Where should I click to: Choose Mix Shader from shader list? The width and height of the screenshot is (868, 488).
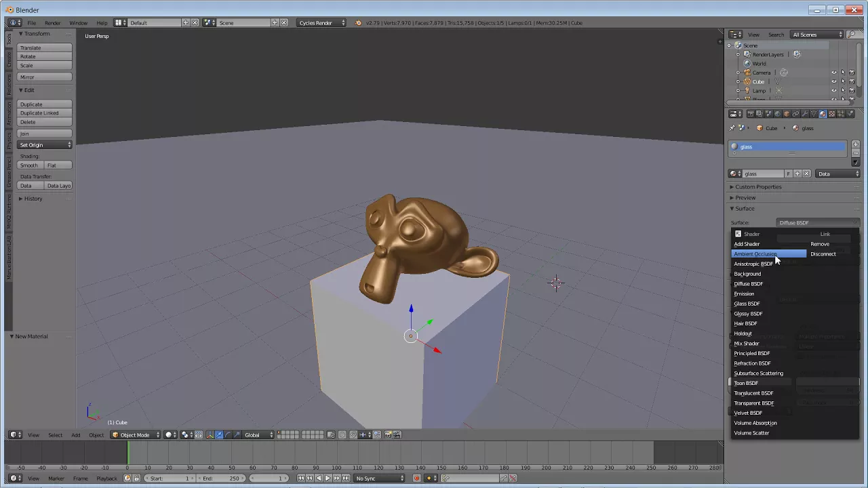[x=746, y=344]
